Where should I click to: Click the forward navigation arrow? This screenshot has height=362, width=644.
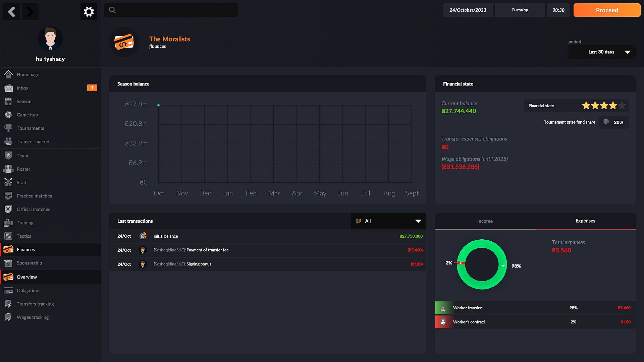point(30,12)
